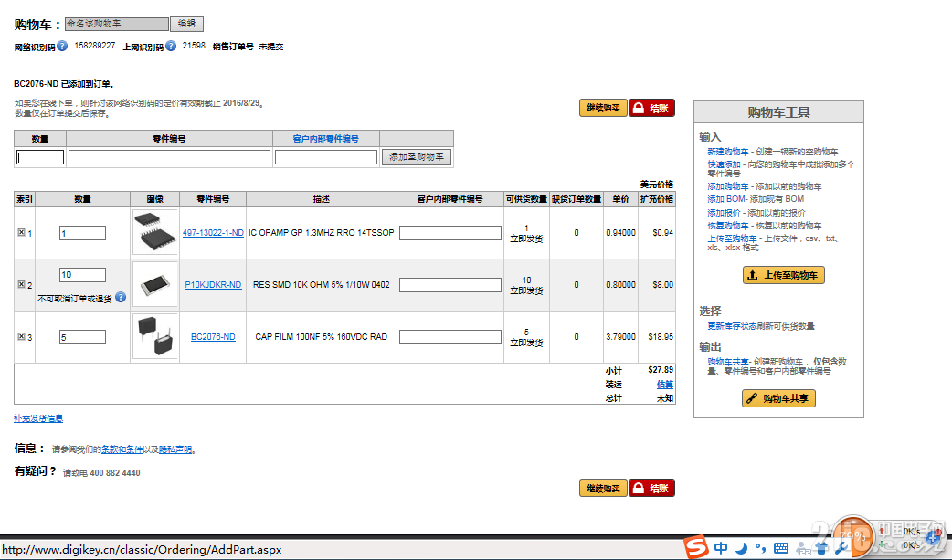Image resolution: width=952 pixels, height=560 pixels.
Task: Click the 客户内部零件编号 header link
Action: pos(326,139)
